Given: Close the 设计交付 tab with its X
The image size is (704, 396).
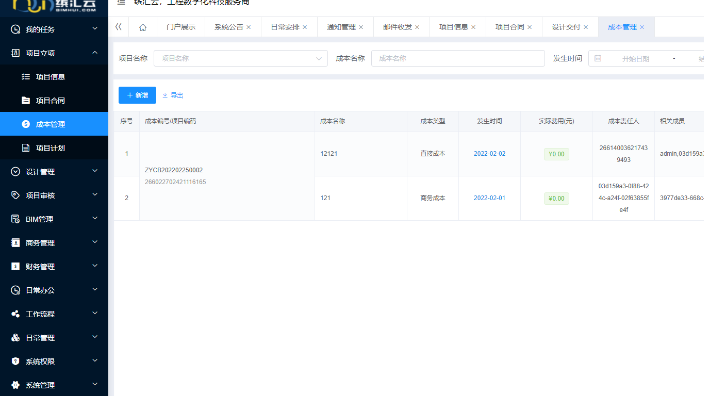Looking at the screenshot, I should (x=586, y=27).
